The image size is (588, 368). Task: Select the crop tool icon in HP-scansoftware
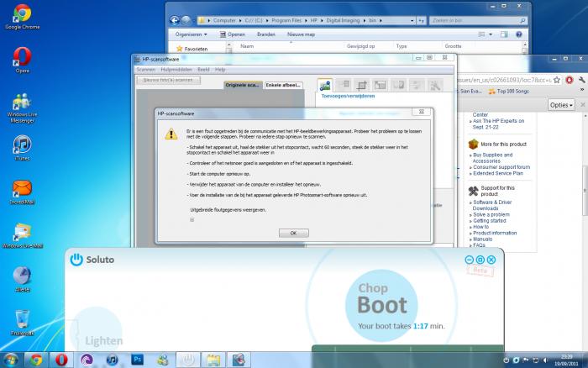click(361, 86)
